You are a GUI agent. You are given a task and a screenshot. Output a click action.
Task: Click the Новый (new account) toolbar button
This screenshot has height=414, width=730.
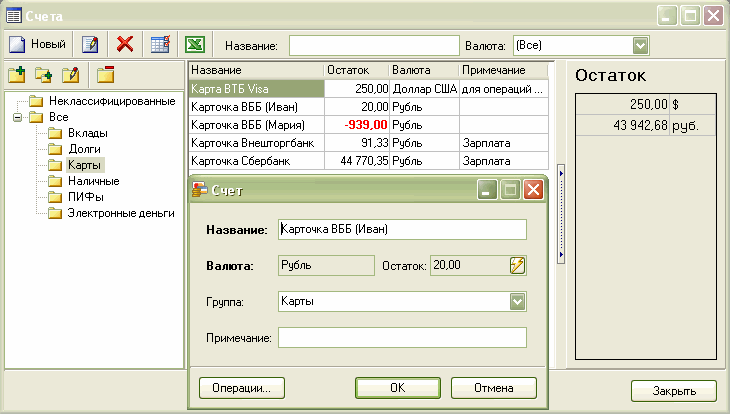(x=38, y=45)
